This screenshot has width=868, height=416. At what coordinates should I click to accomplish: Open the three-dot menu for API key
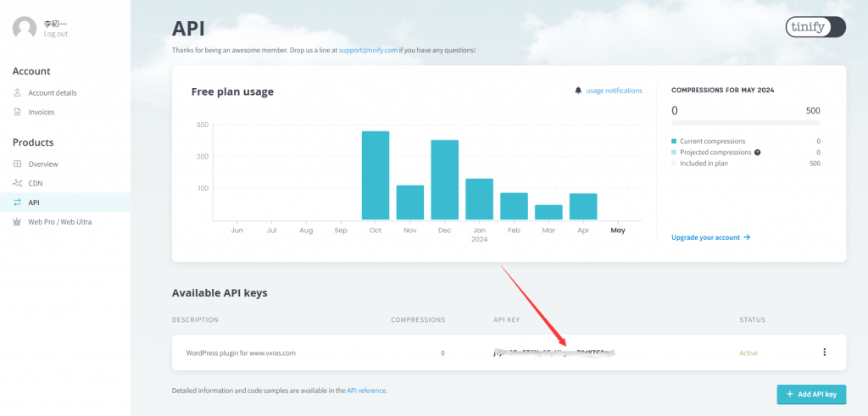(824, 352)
